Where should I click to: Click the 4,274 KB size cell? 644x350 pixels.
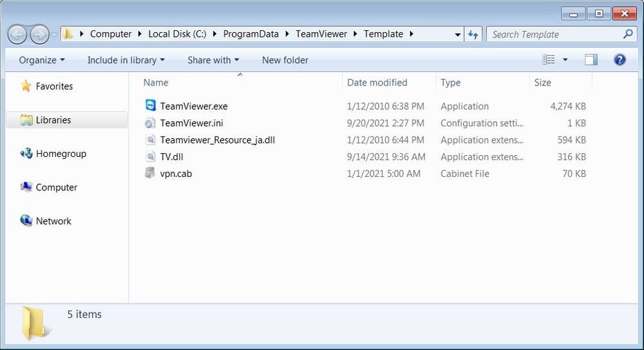click(568, 106)
